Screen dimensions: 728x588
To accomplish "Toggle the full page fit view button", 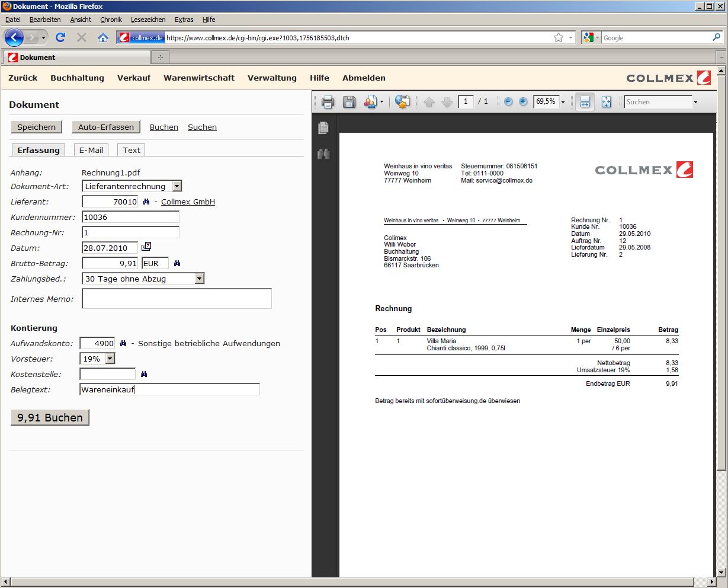I will [606, 102].
